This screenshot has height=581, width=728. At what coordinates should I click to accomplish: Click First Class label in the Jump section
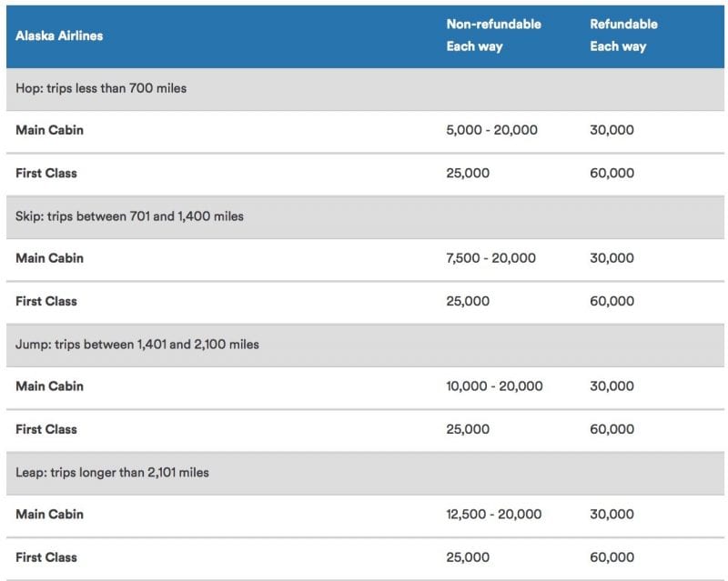point(46,430)
